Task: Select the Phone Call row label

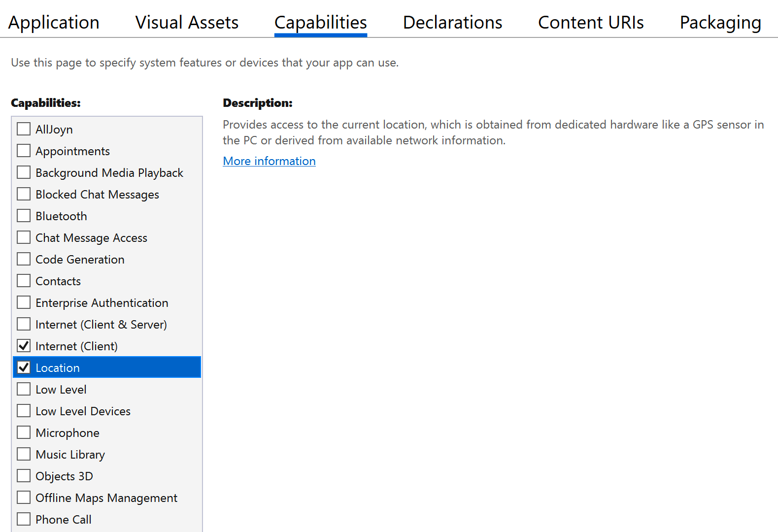Action: (x=64, y=520)
